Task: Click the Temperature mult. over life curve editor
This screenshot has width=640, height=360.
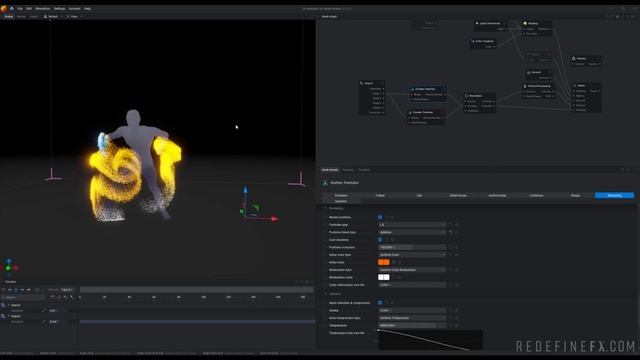Action: 431,340
